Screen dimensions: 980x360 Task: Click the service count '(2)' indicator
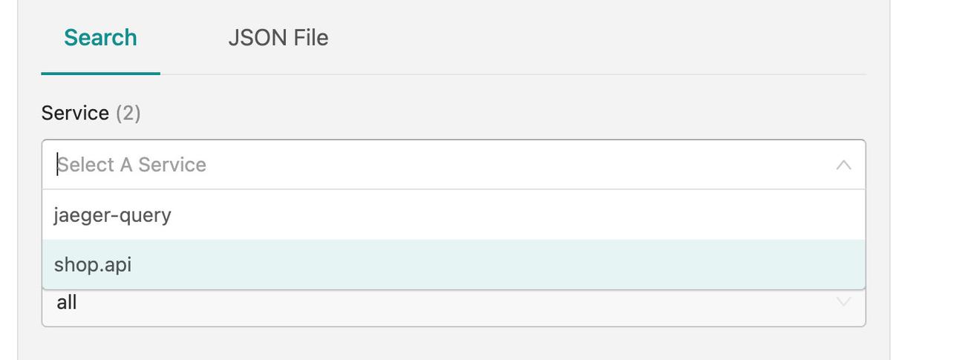tap(128, 113)
